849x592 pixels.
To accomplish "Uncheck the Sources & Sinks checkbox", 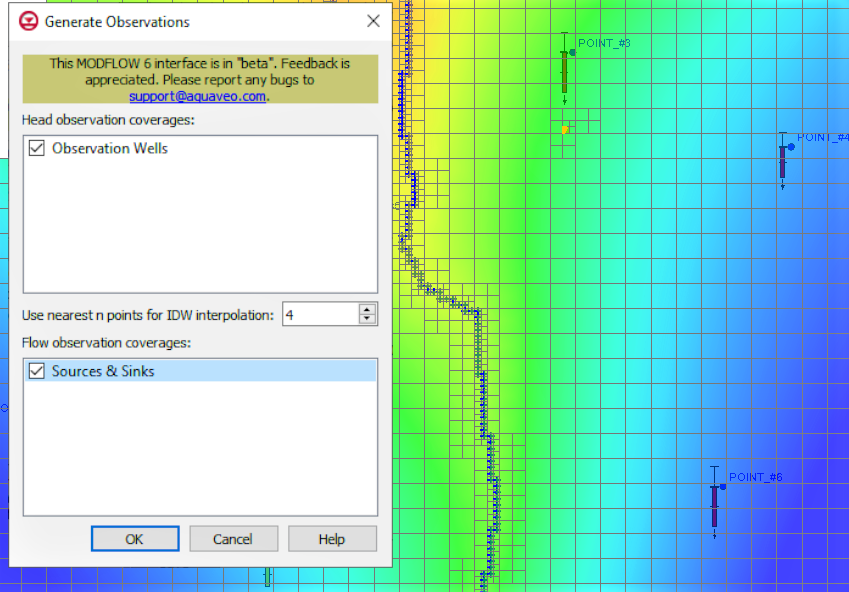I will click(37, 370).
